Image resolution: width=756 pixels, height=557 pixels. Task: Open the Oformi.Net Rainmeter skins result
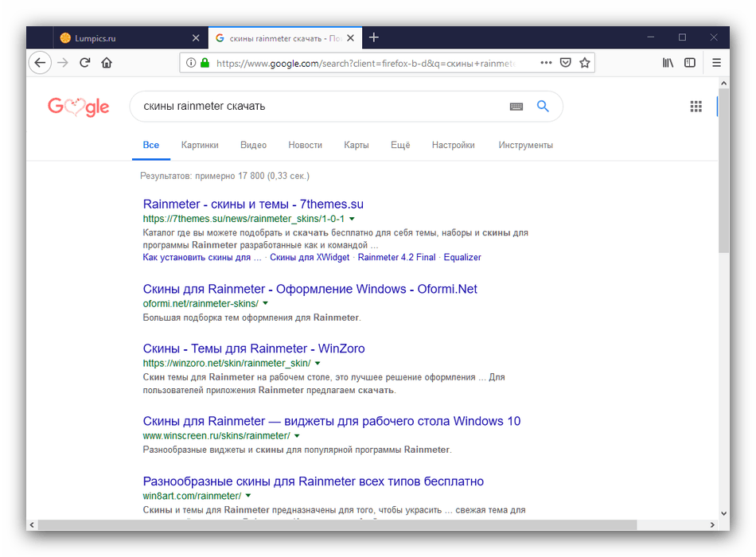[310, 289]
